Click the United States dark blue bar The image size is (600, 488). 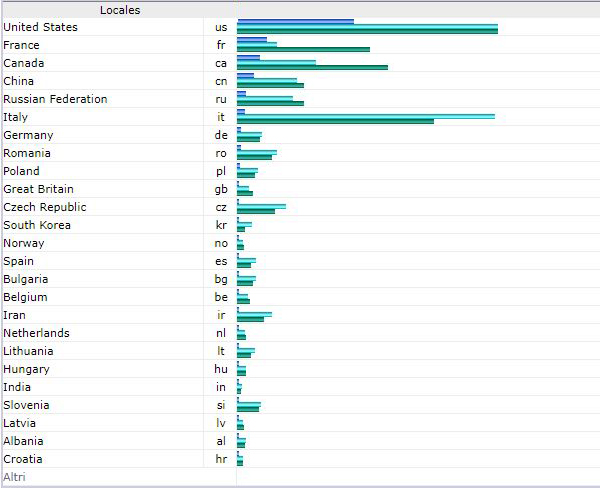(295, 22)
